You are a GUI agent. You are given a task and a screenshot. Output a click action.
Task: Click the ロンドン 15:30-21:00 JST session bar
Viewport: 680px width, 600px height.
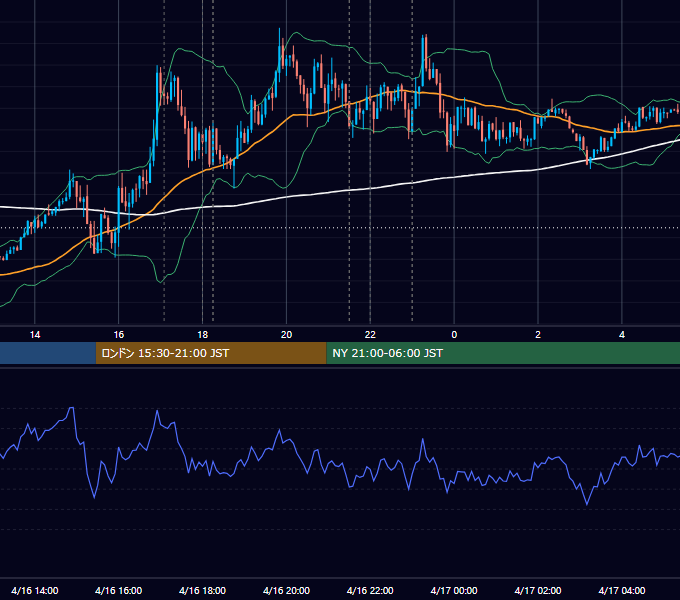pyautogui.click(x=211, y=353)
